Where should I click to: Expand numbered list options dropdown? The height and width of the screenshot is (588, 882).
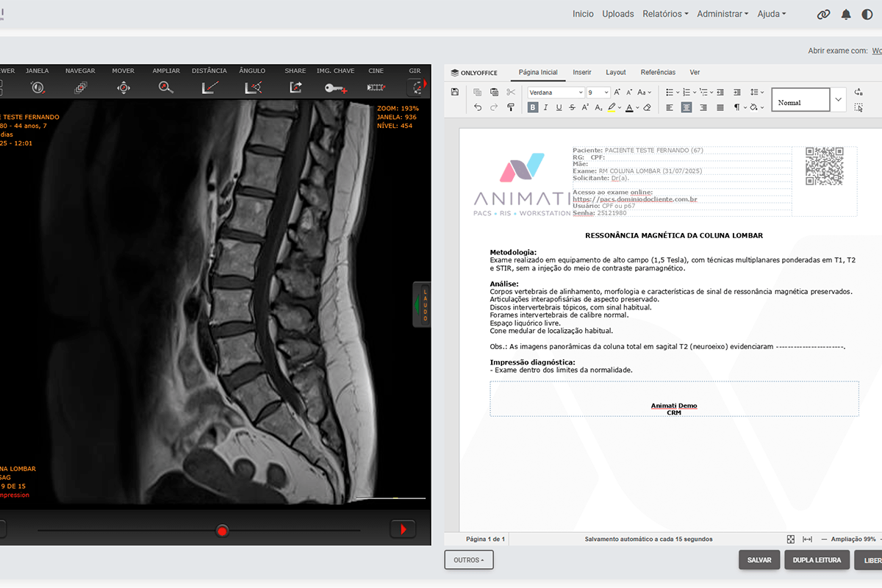pos(695,92)
